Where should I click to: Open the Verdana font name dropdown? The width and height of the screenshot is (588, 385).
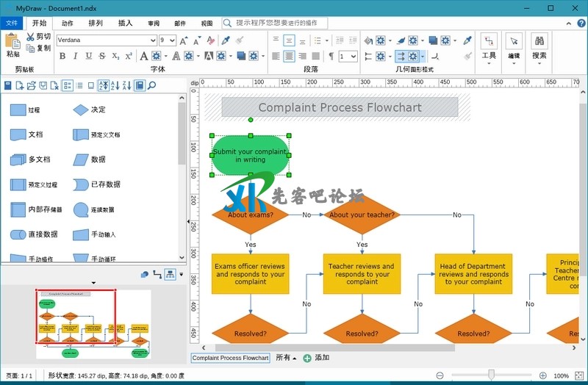[x=153, y=40]
